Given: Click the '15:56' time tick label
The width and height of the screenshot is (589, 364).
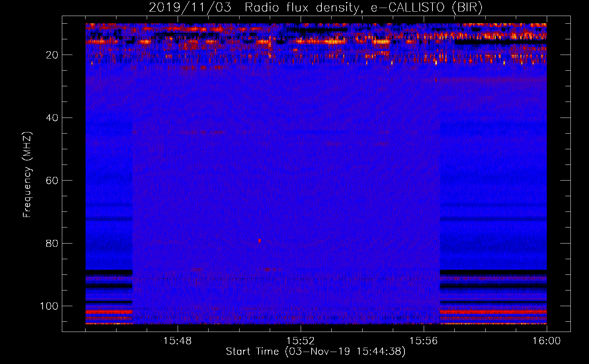Looking at the screenshot, I should click(423, 341).
